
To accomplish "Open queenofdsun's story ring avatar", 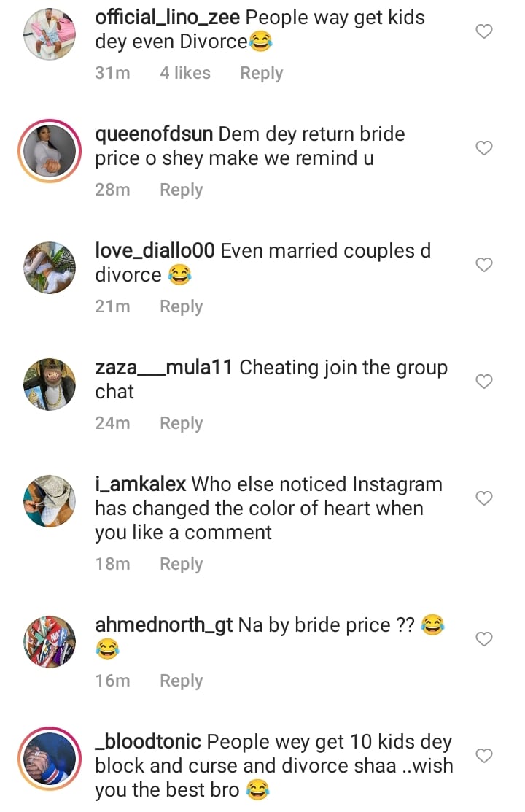I will (x=50, y=151).
